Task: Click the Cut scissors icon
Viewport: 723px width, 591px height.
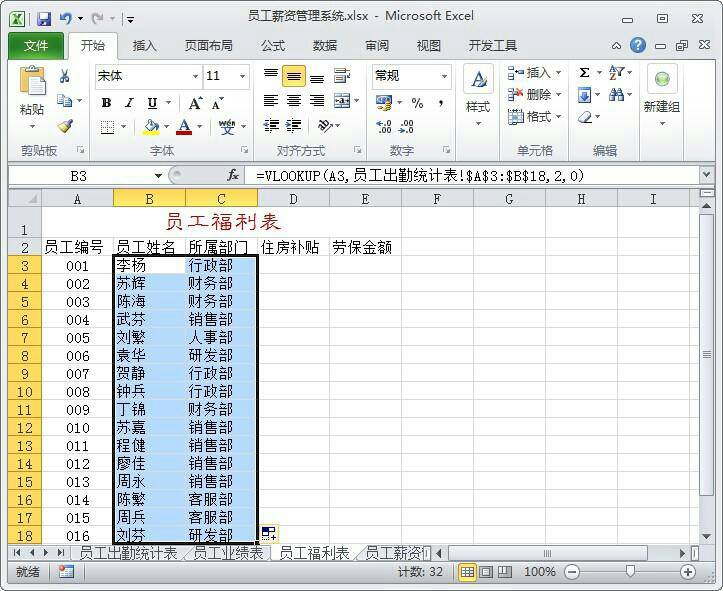Action: (65, 76)
